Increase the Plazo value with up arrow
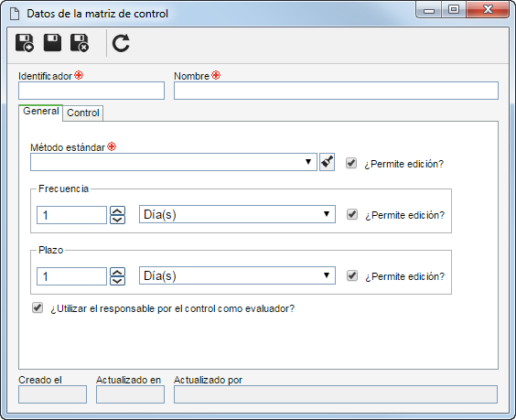516x420 pixels. pyautogui.click(x=117, y=272)
